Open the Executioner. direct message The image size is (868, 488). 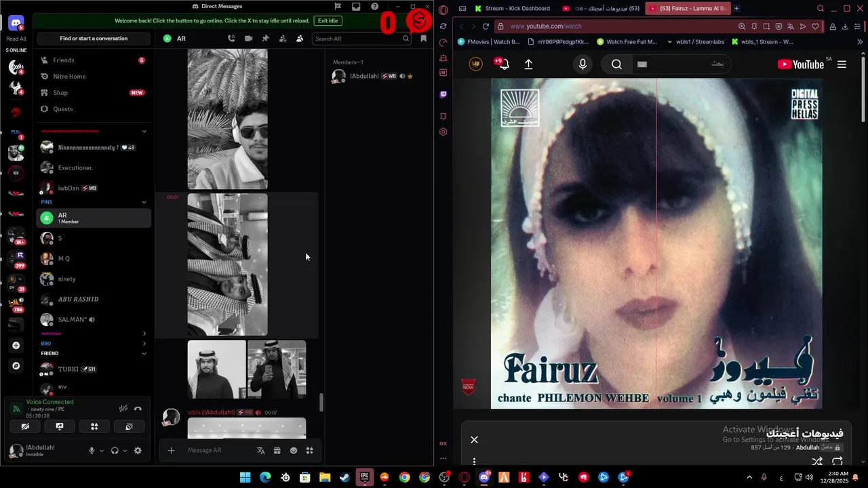(94, 167)
